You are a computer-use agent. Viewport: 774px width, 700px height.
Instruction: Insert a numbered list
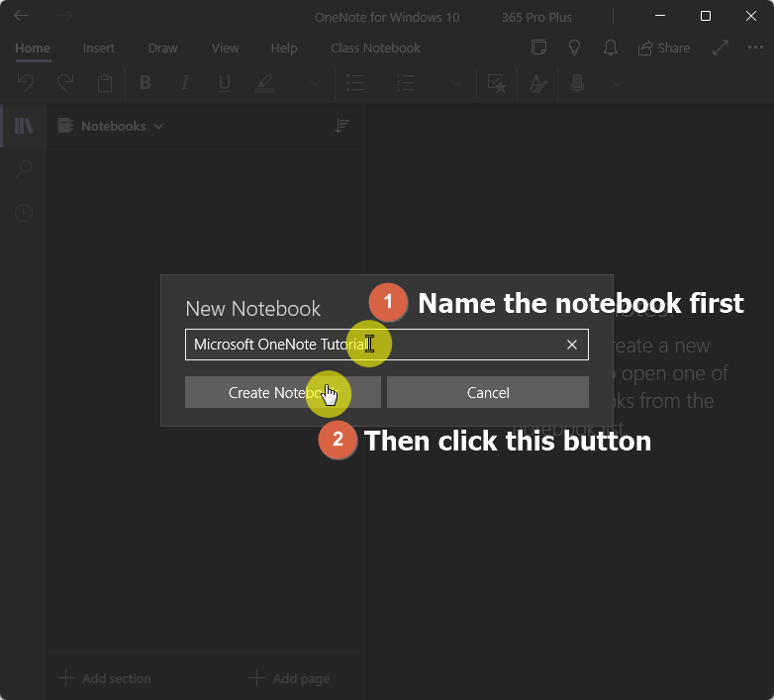(406, 83)
